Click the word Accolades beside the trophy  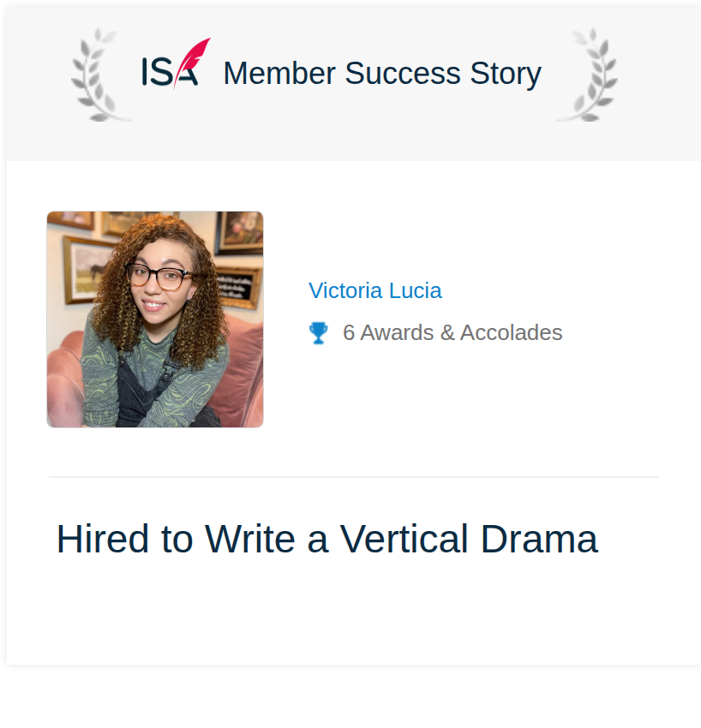(x=511, y=333)
